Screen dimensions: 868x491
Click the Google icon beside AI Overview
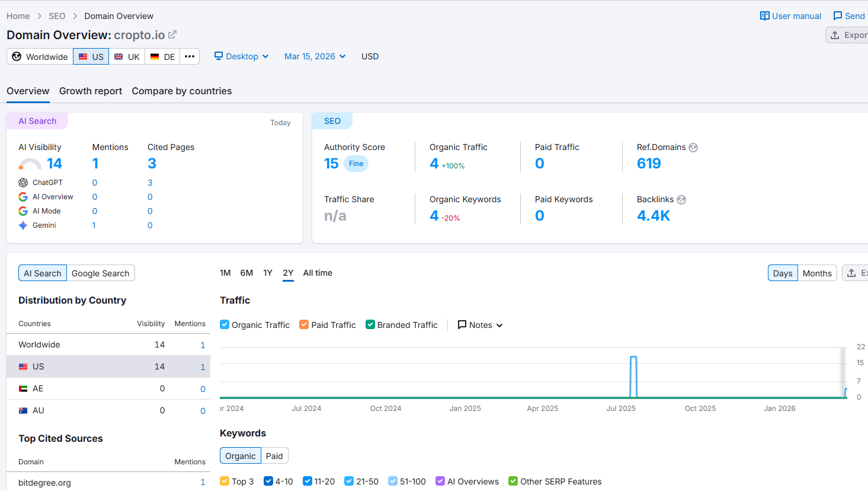point(23,197)
